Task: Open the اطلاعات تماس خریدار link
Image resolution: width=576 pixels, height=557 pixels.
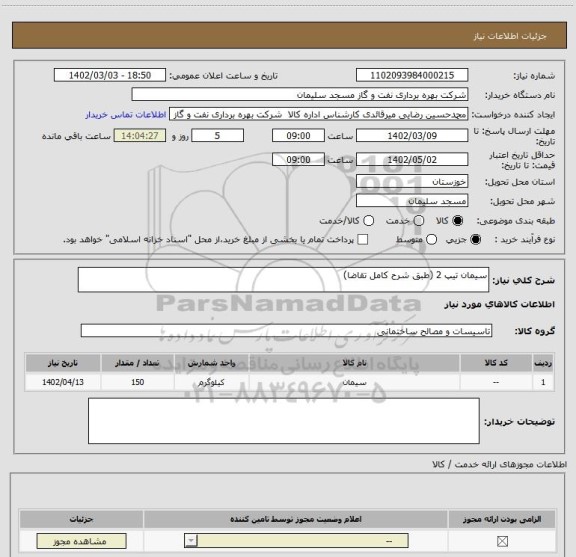Action: pos(126,115)
